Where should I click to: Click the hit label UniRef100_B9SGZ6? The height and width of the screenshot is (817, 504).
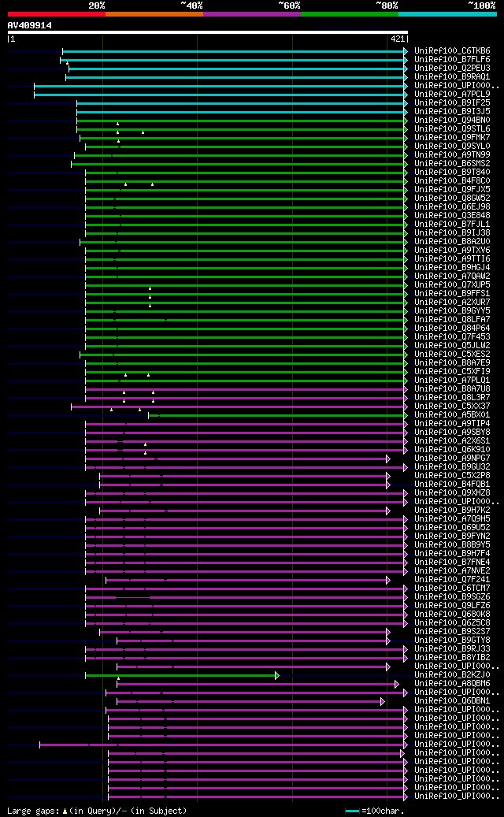coord(452,597)
